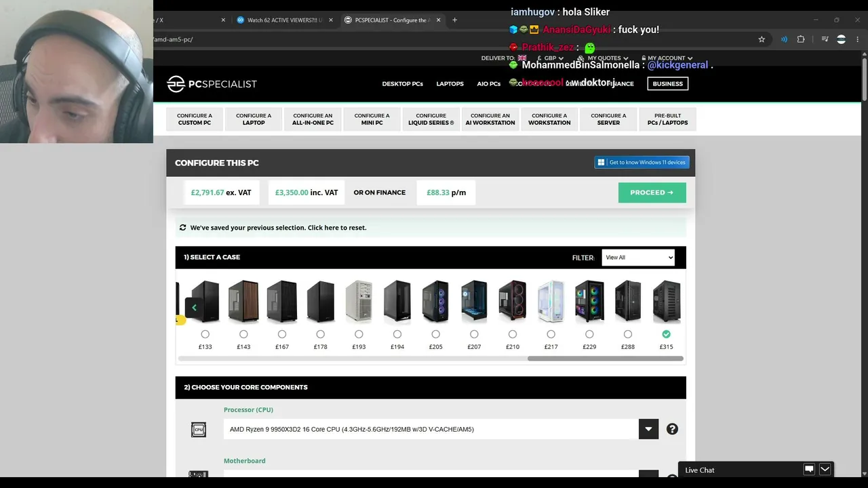
Task: Select the £288 case radio button
Action: (x=628, y=334)
